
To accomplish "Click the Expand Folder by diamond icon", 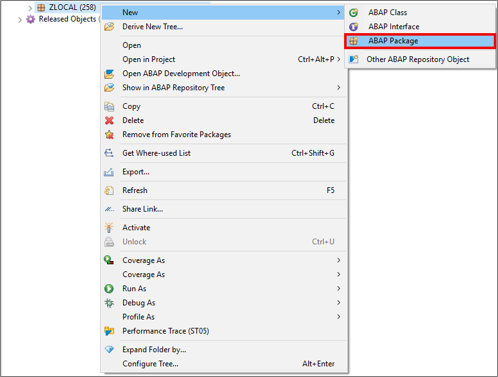I will pyautogui.click(x=109, y=350).
